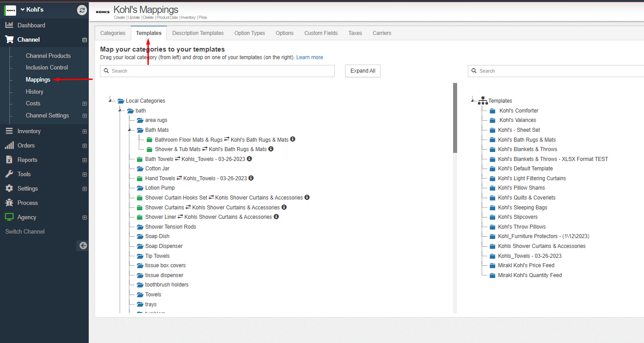644x343 pixels.
Task: Open the Description Templates tab
Action: (x=198, y=33)
